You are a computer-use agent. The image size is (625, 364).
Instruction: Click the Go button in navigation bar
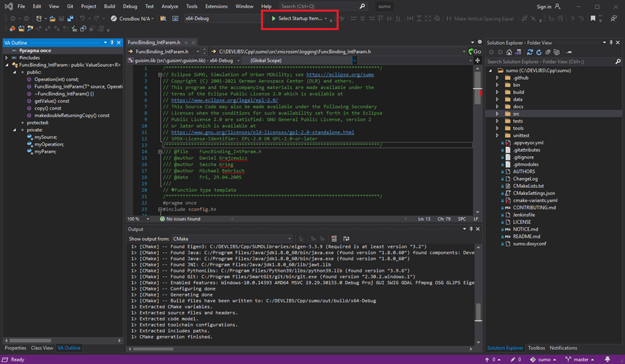[475, 51]
